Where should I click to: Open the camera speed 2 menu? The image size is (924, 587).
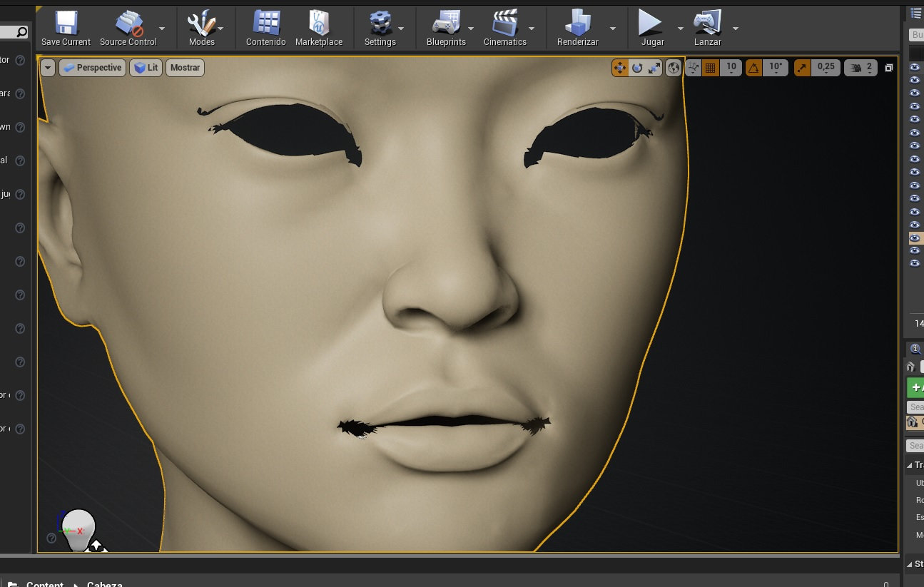[861, 68]
